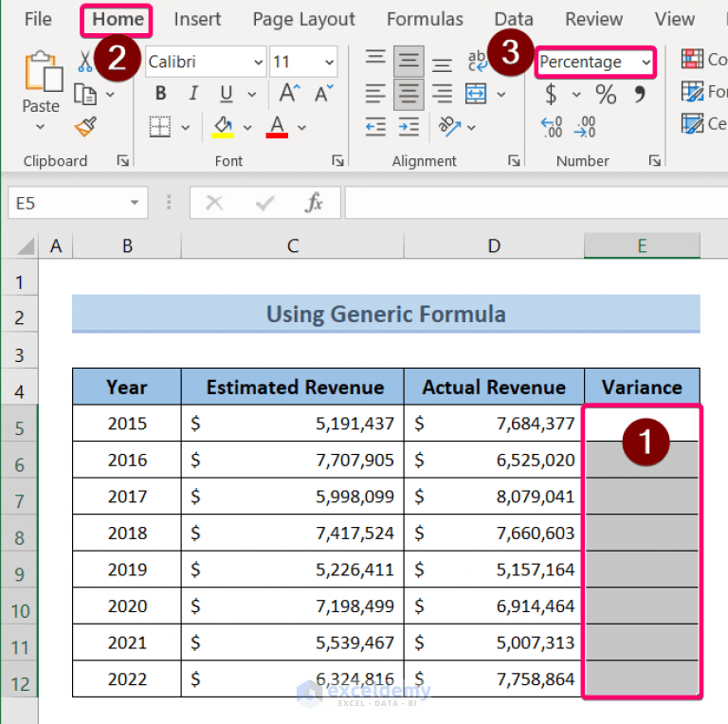Click the Select All corner triangle
The width and height of the screenshot is (728, 724).
[26, 246]
